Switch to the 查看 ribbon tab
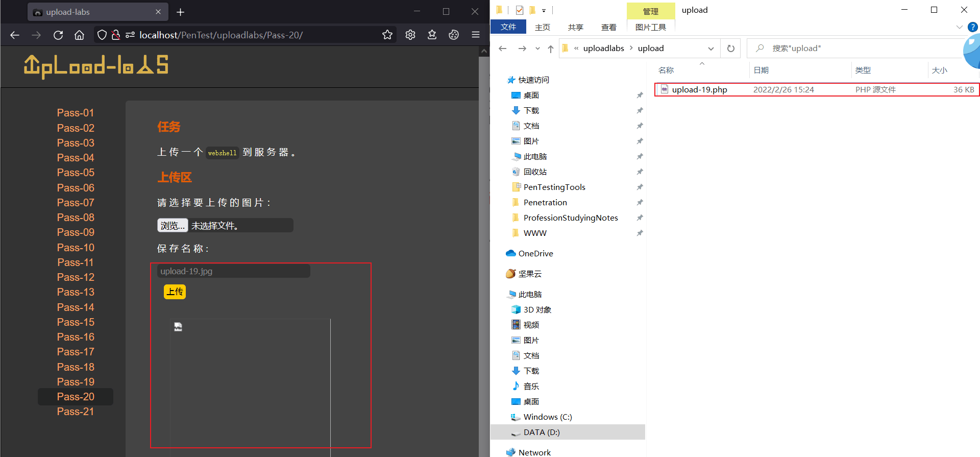980x457 pixels. pyautogui.click(x=609, y=27)
